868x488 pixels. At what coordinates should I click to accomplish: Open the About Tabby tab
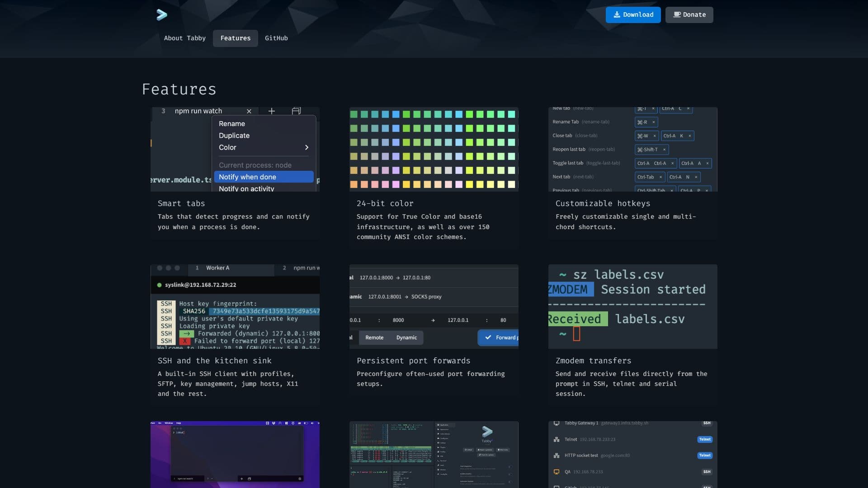(x=184, y=38)
